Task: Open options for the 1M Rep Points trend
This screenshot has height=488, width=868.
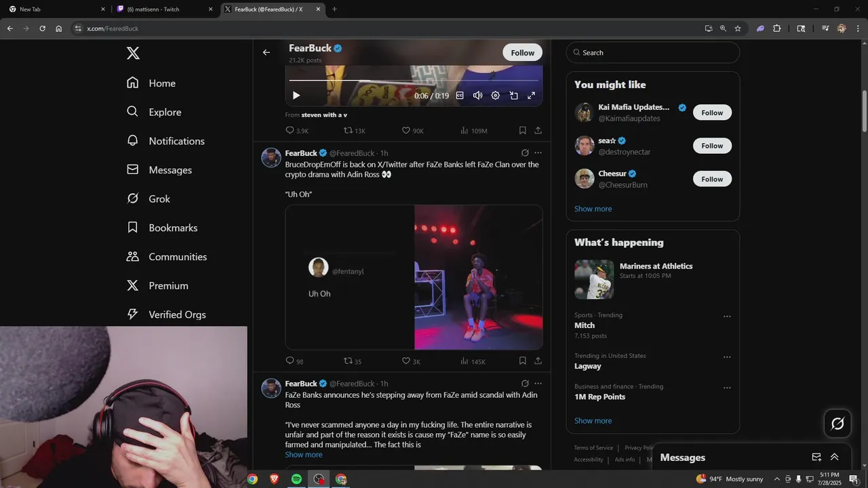Action: point(727,388)
